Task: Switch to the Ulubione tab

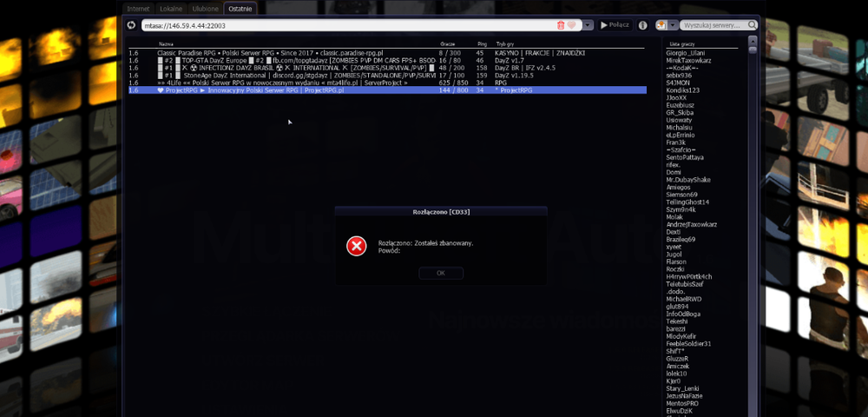Action: (206, 9)
